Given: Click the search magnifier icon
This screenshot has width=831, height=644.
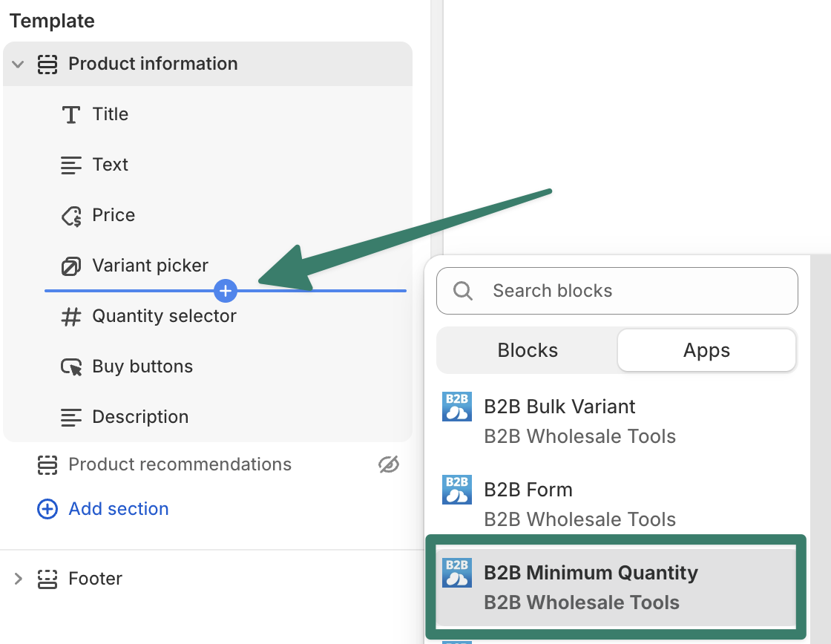Looking at the screenshot, I should [x=463, y=291].
